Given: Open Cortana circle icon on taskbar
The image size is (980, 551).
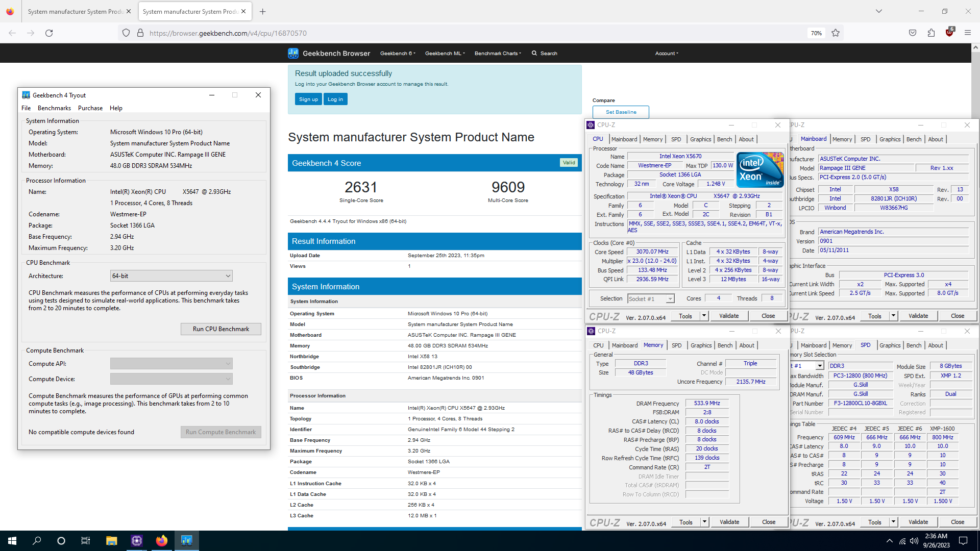Looking at the screenshot, I should click(61, 541).
